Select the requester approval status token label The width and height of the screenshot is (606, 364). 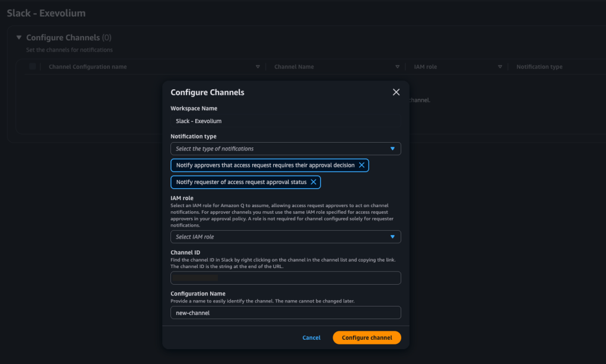point(241,182)
